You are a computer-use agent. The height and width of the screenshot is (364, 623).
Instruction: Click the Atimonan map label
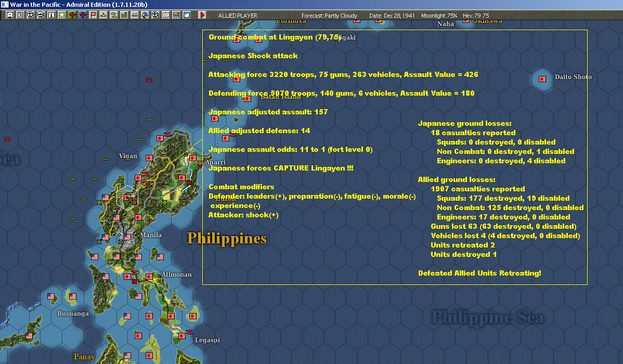point(176,275)
